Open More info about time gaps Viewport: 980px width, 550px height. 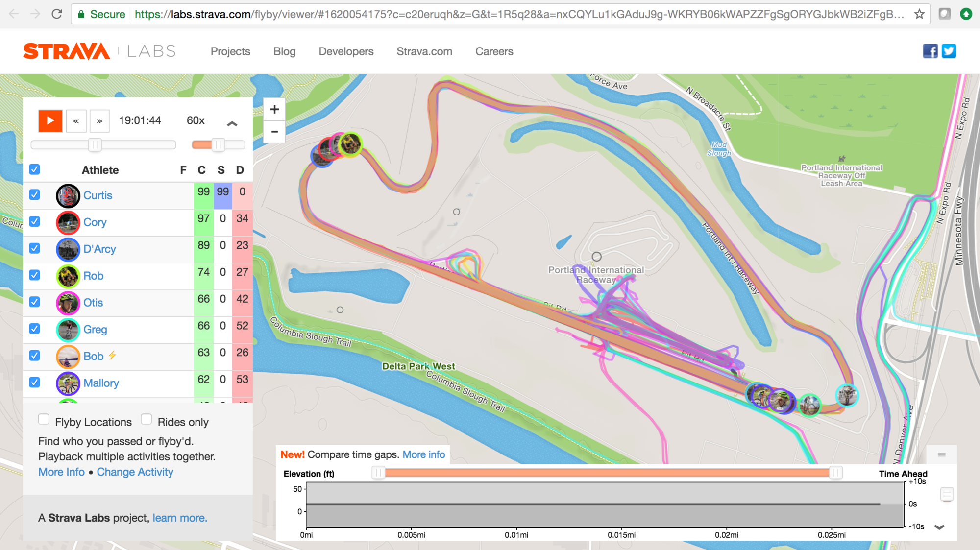424,454
